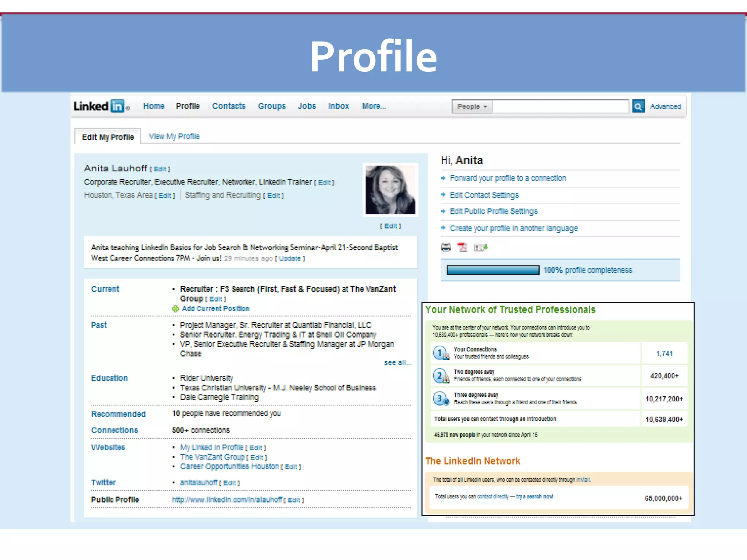Open the Contacts menu item
The height and width of the screenshot is (560, 747).
[229, 106]
